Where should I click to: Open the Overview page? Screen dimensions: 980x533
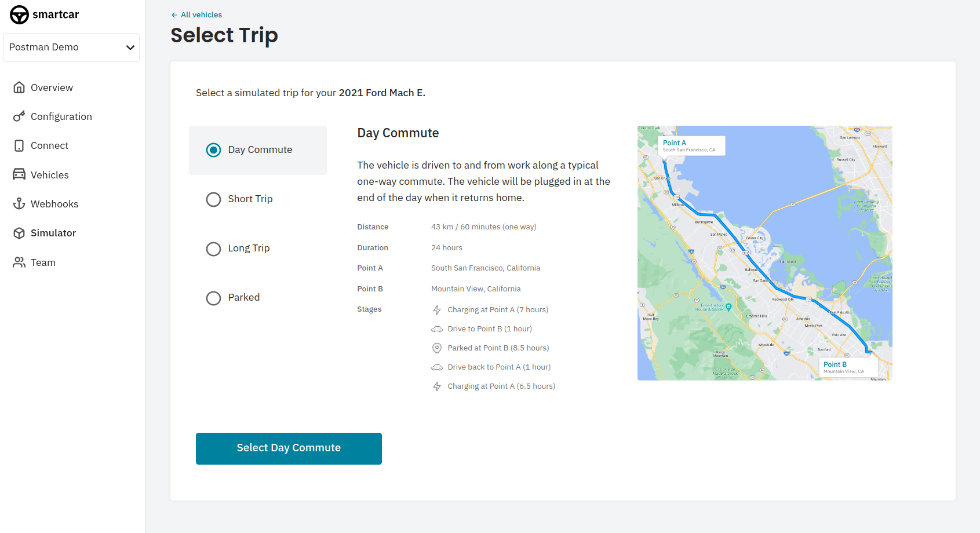(52, 87)
